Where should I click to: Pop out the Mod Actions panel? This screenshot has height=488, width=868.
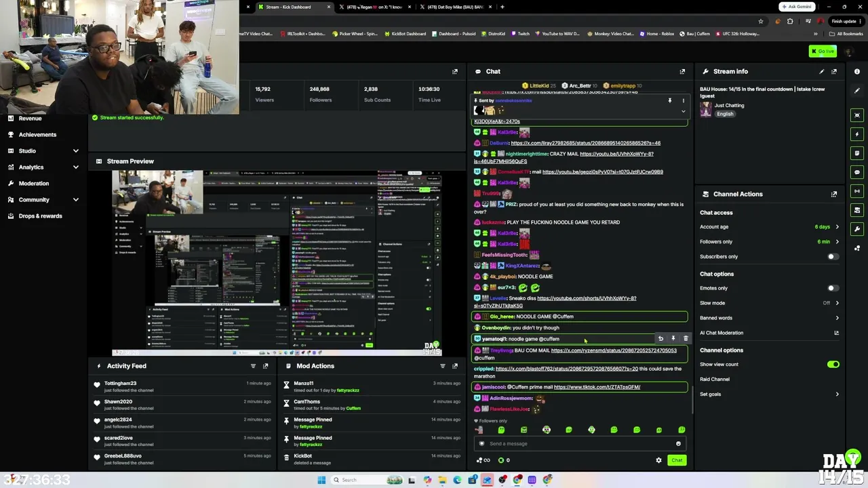click(455, 366)
